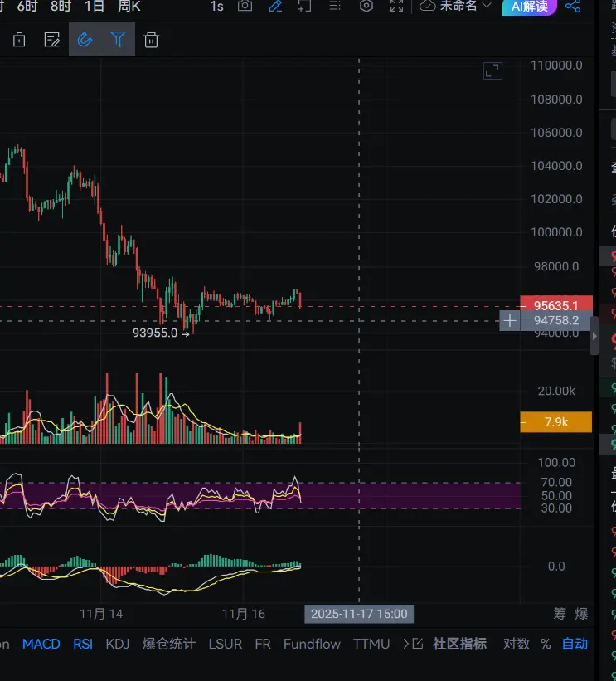Take a chart screenshot with camera icon
The image size is (616, 681).
point(245,6)
